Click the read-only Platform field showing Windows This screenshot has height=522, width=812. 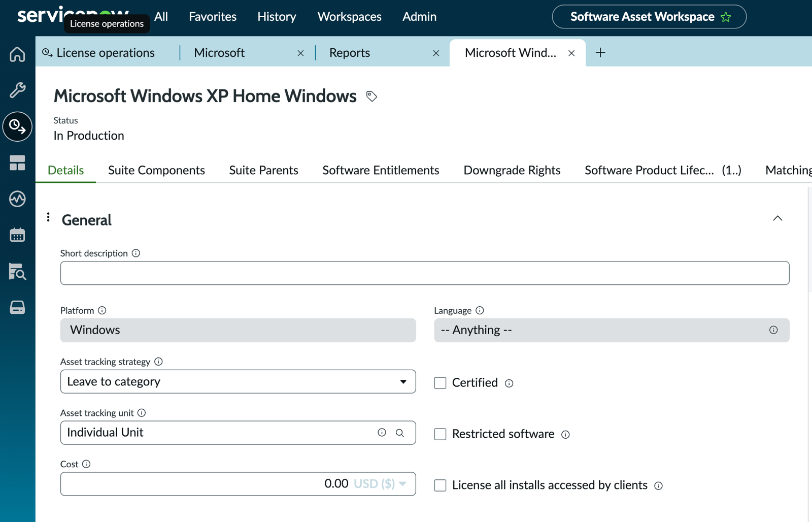pyautogui.click(x=238, y=330)
